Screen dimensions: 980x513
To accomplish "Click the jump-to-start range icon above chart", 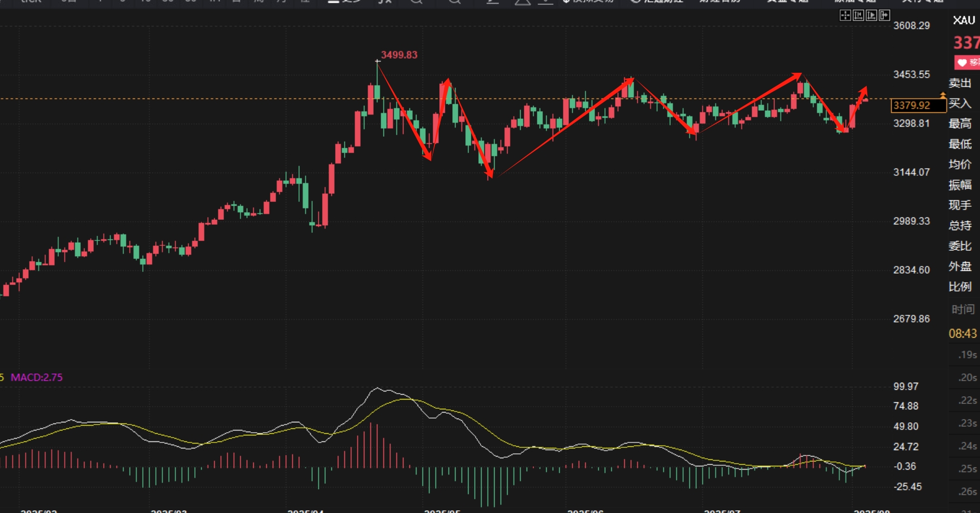I will pyautogui.click(x=858, y=15).
